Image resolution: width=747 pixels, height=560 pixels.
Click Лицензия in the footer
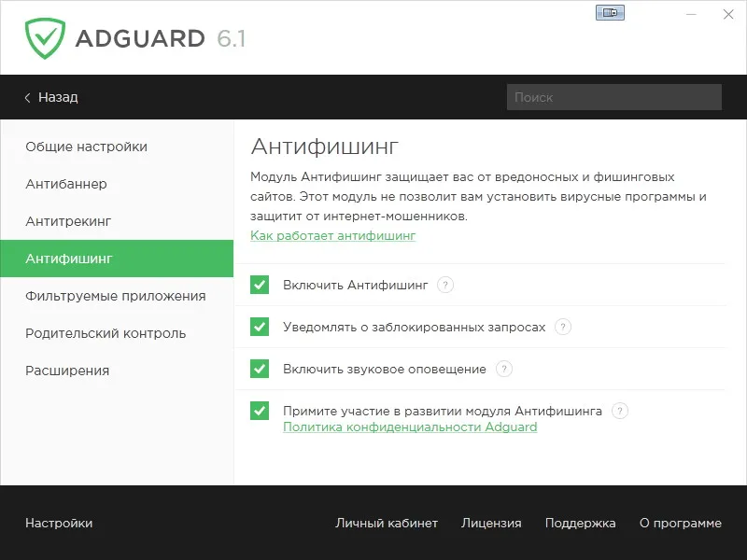[x=491, y=523]
